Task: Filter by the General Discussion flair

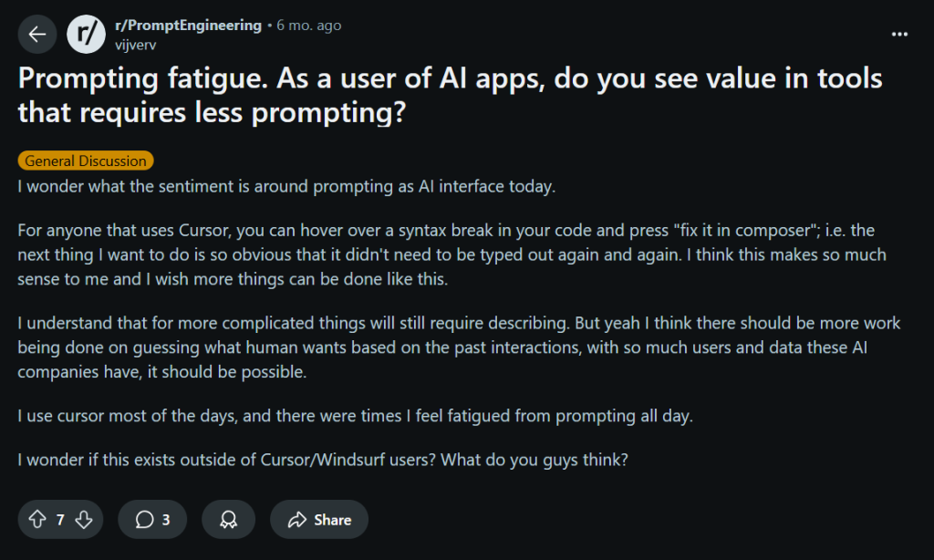Action: 86,161
